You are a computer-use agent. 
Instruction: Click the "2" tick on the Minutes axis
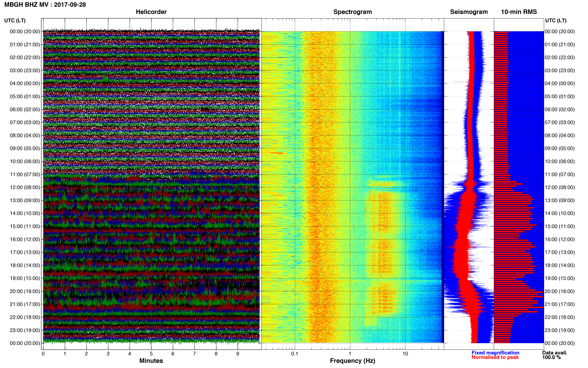tap(86, 354)
